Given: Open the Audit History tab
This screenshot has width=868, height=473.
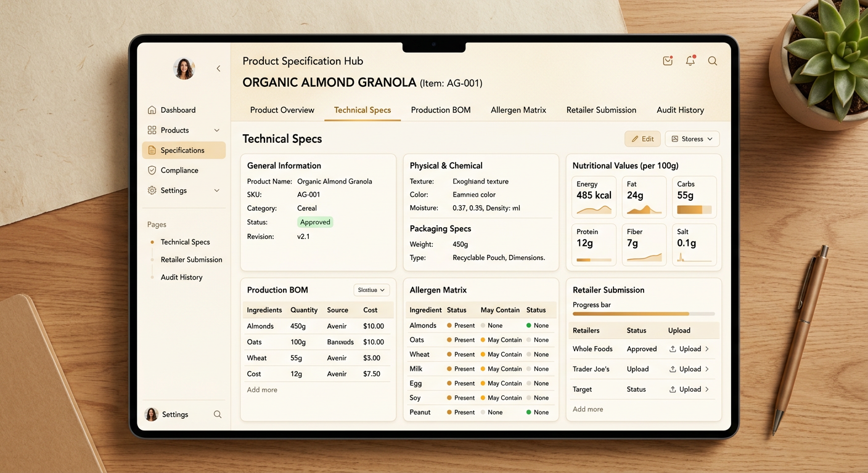Looking at the screenshot, I should [x=680, y=110].
